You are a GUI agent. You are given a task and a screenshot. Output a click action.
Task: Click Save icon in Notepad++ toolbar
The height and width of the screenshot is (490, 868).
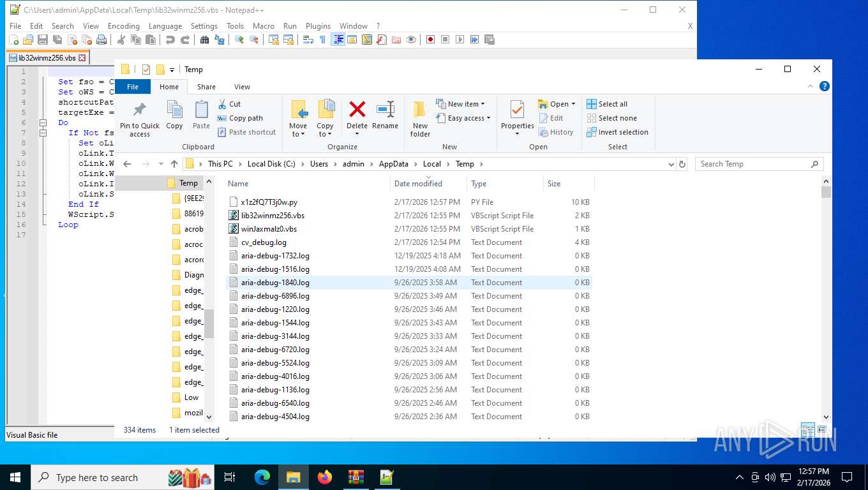[x=43, y=40]
